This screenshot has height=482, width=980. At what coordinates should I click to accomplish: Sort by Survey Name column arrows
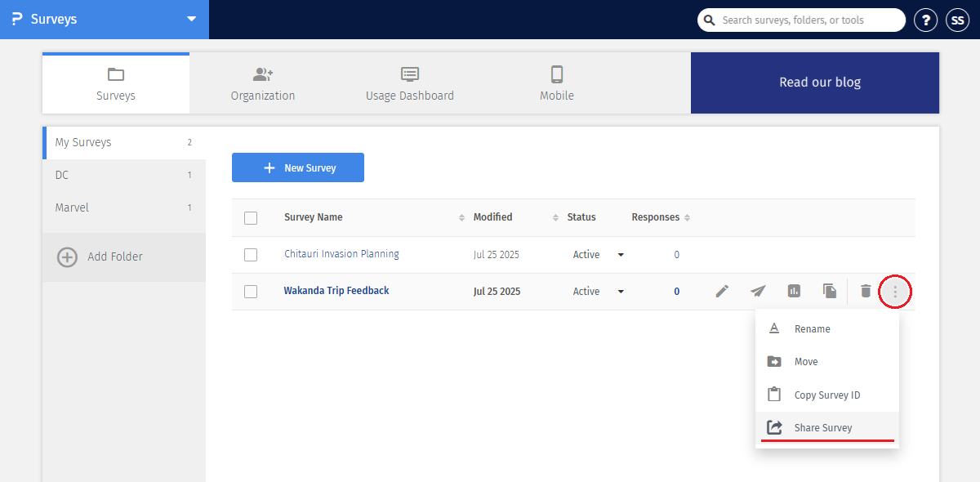[x=462, y=218]
